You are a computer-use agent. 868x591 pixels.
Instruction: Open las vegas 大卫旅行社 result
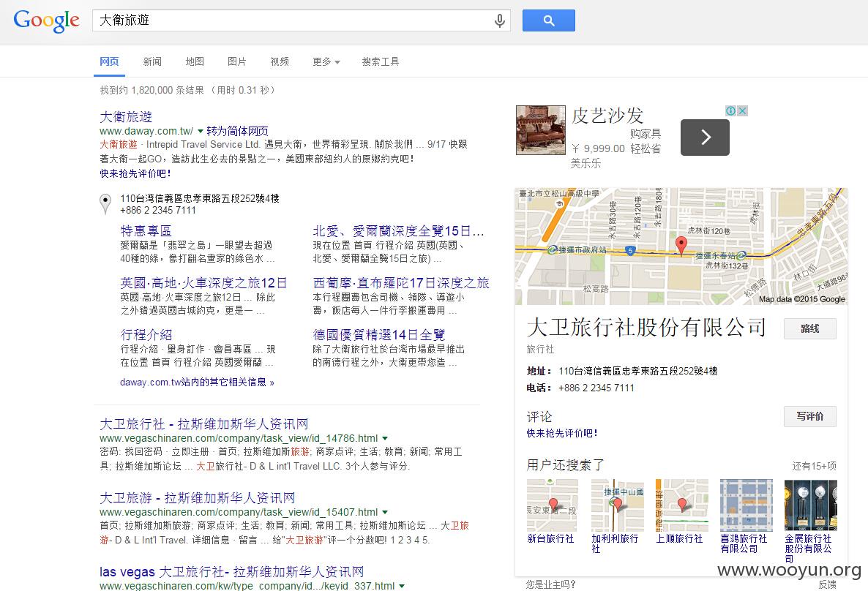coord(231,572)
